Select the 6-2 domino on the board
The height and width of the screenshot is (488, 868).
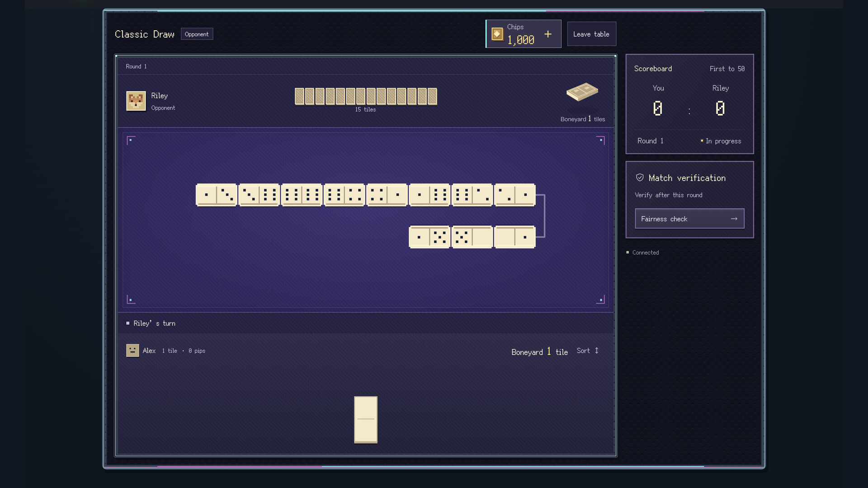pos(472,195)
